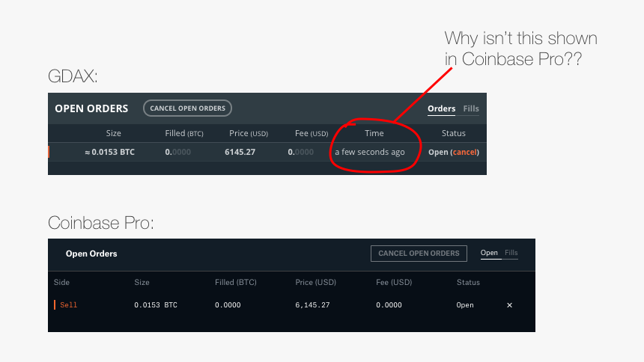Switch to GDAX Orders tab
Viewport: 644px width, 362px height.
click(441, 108)
